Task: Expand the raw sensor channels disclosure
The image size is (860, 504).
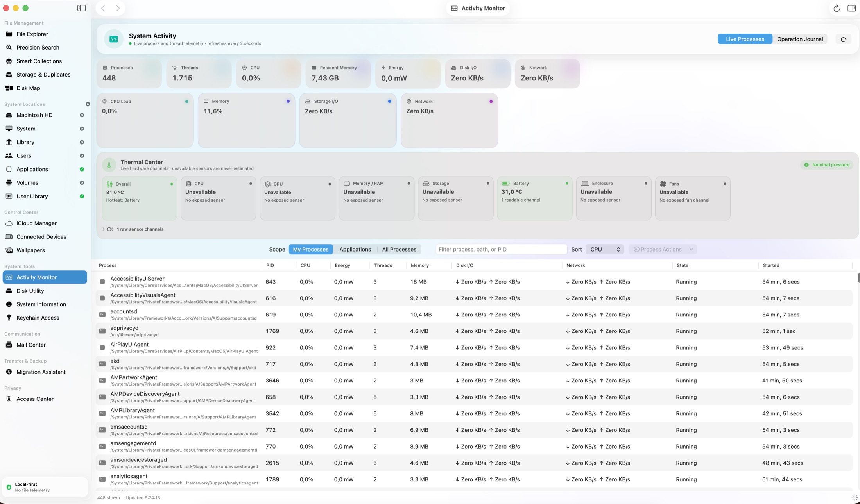Action: coord(104,229)
